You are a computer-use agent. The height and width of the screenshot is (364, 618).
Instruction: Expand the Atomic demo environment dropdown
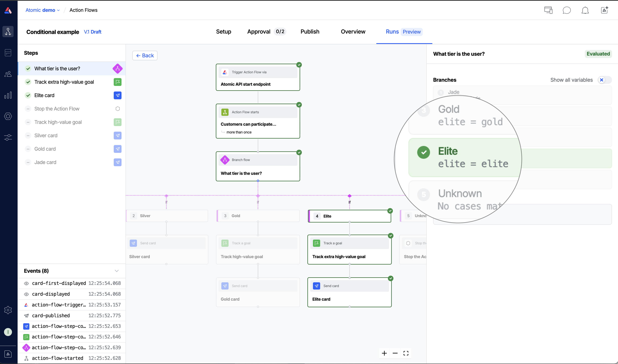43,10
